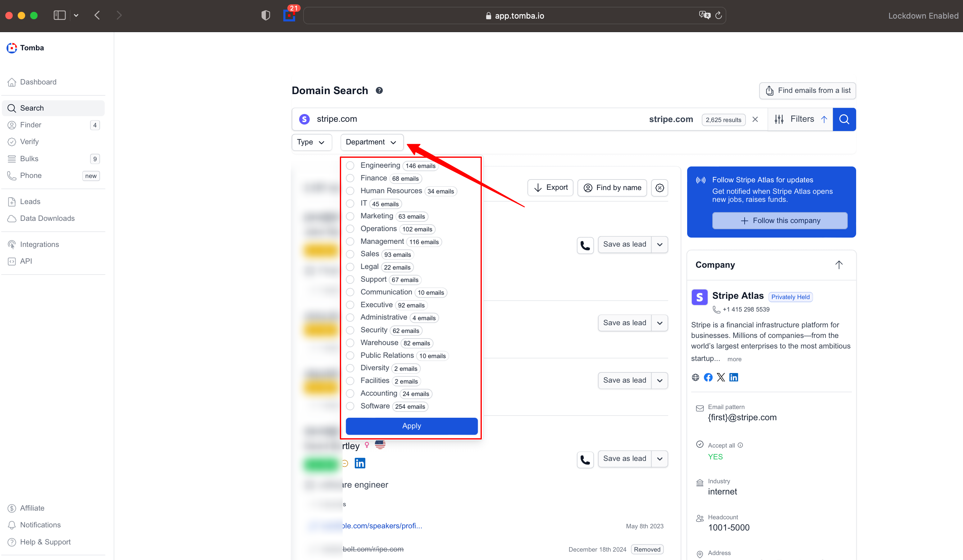Click the Help & Support icon
Viewport: 963px width, 560px height.
click(x=12, y=542)
